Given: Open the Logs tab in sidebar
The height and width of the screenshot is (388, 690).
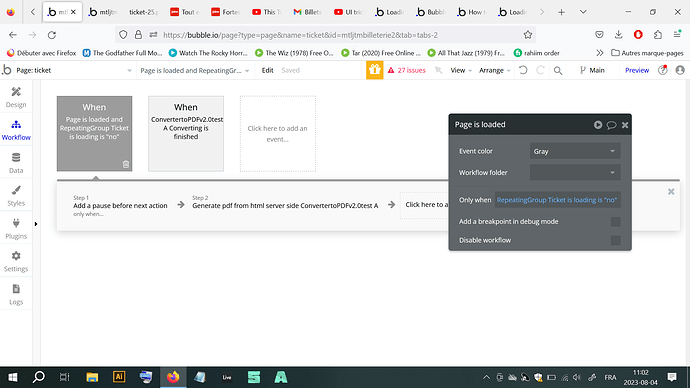Looking at the screenshot, I should click(16, 294).
